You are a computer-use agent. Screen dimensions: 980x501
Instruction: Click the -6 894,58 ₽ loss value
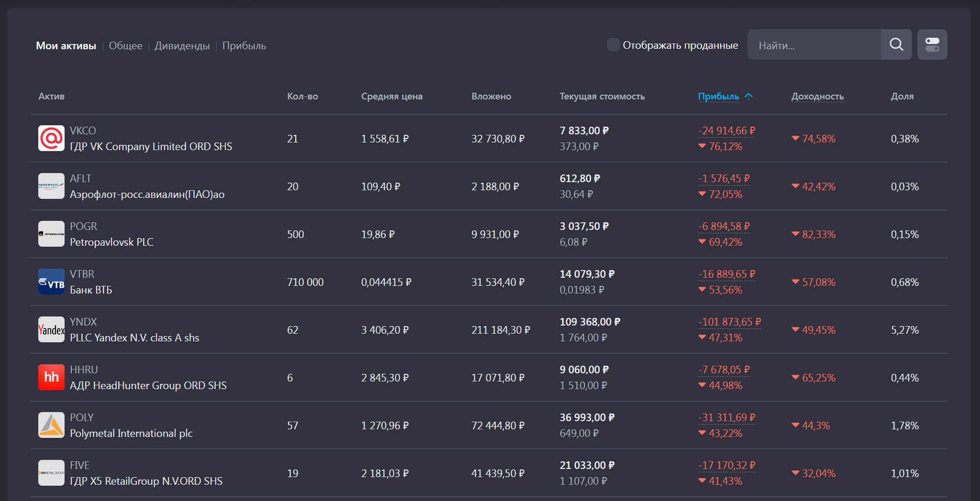click(x=724, y=226)
